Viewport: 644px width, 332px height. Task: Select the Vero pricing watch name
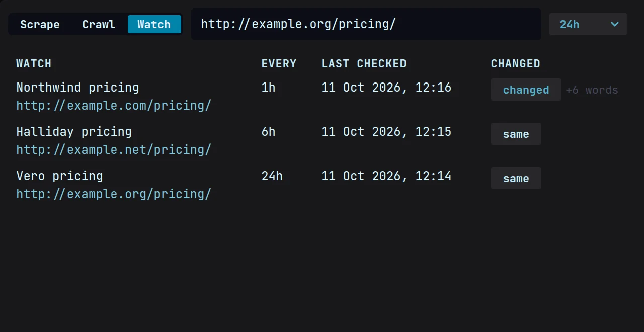(x=59, y=176)
